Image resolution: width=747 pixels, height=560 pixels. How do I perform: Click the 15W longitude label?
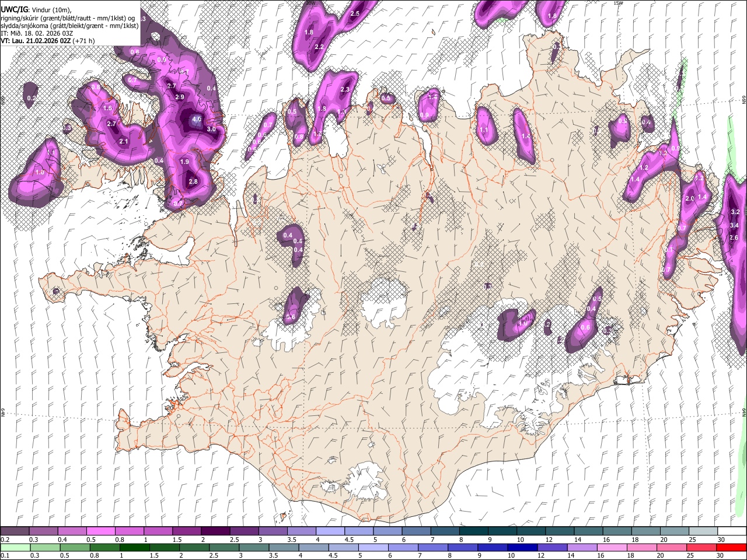[618, 3]
